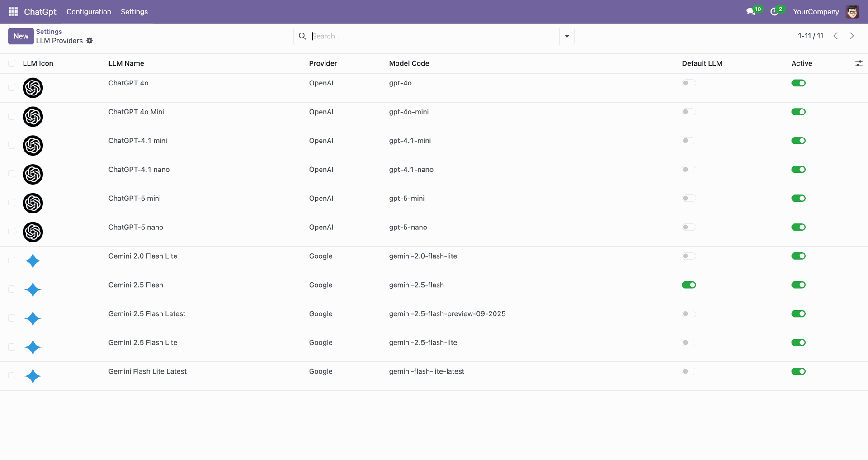Viewport: 868px width, 460px height.
Task: Open the Configuration menu
Action: [x=89, y=12]
